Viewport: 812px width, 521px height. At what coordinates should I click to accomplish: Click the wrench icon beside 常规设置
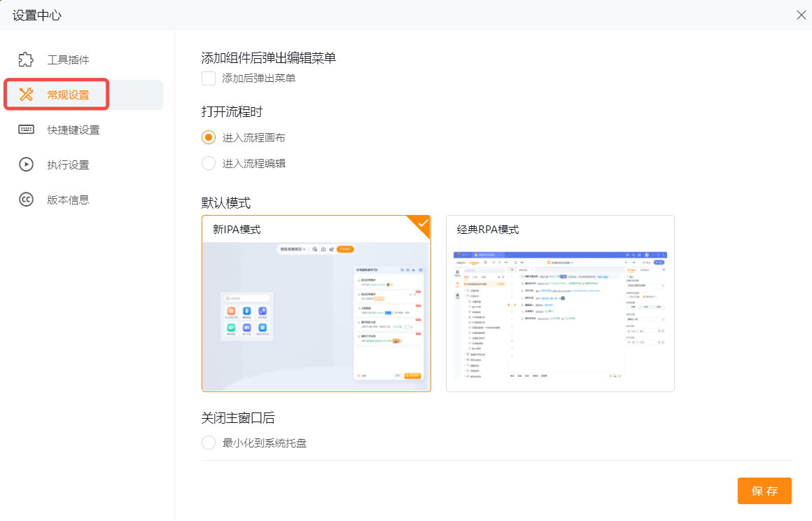(26, 95)
